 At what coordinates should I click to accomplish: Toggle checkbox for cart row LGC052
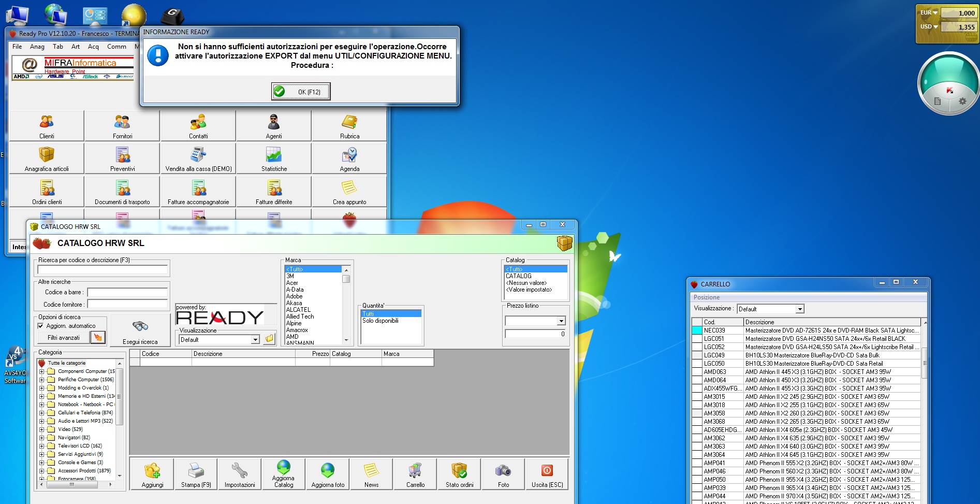(x=697, y=347)
